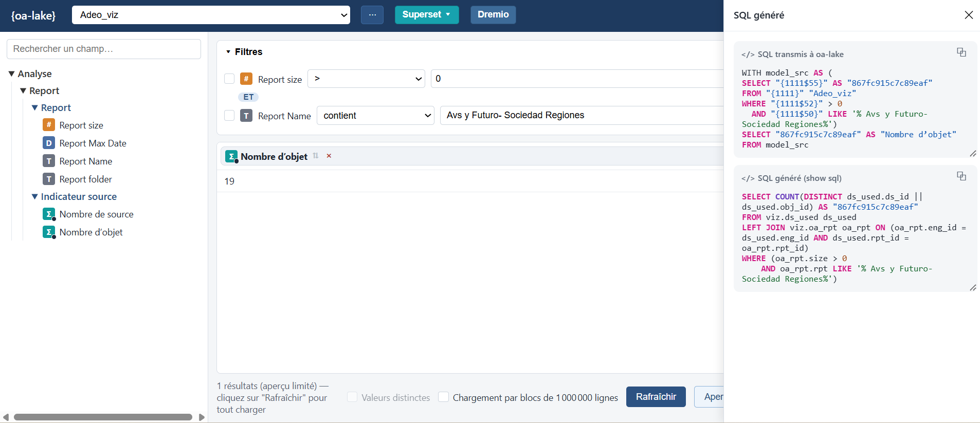Viewport: 980px width, 423px height.
Task: Click the text type icon in Report Name filter
Action: [x=246, y=116]
